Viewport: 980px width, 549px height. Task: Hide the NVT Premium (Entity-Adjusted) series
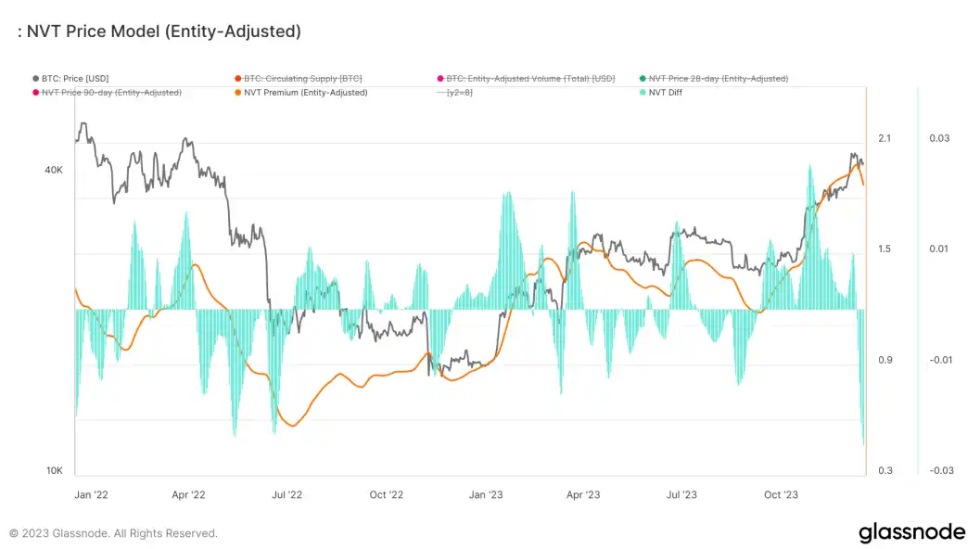[x=305, y=93]
